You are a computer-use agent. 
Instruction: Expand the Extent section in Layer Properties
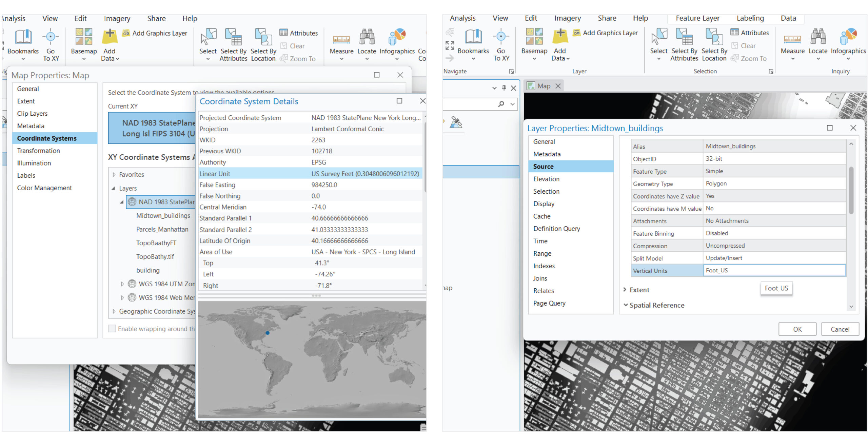(x=625, y=290)
